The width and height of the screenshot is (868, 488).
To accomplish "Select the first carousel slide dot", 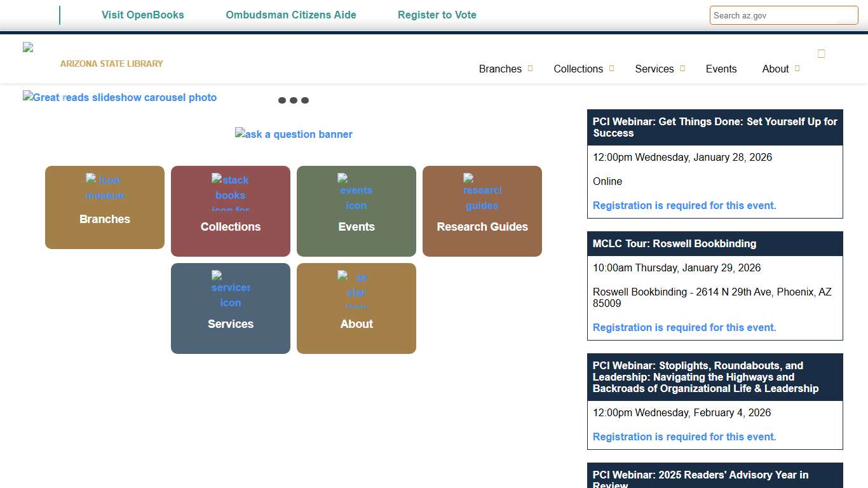I will coord(281,100).
